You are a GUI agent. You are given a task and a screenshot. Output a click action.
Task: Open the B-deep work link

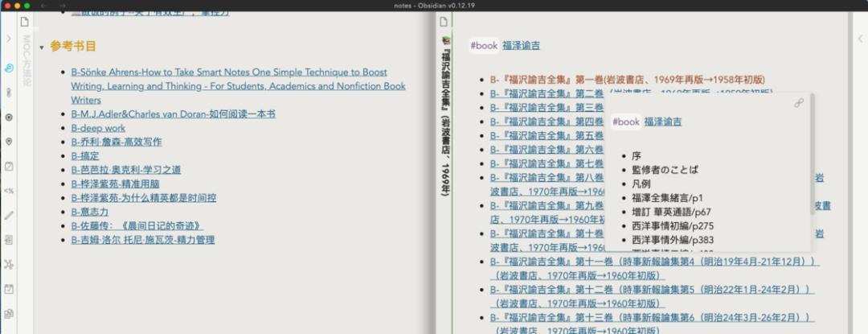click(98, 128)
